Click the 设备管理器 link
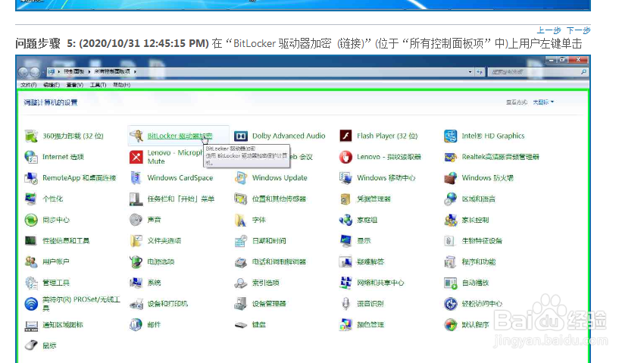This screenshot has width=644, height=363. click(269, 303)
